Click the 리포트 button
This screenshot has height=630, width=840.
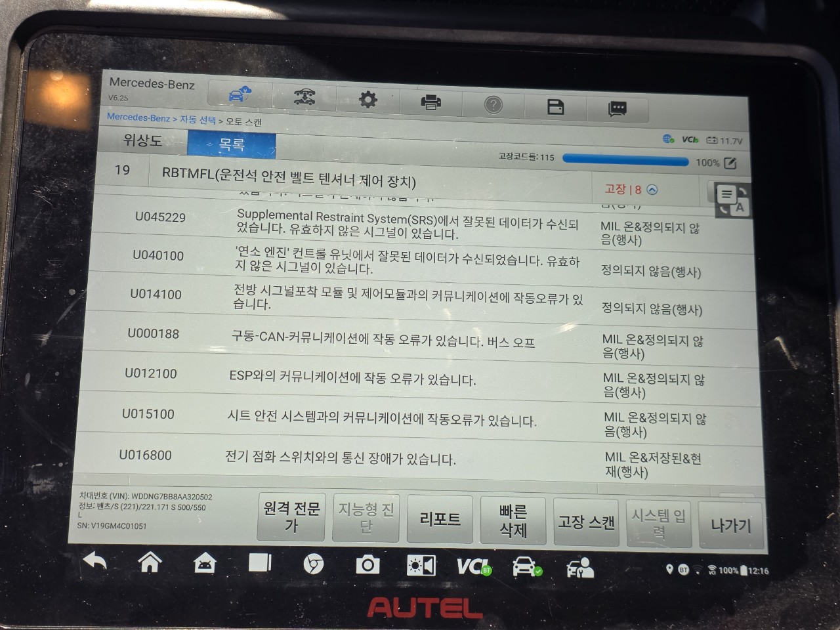pos(440,518)
